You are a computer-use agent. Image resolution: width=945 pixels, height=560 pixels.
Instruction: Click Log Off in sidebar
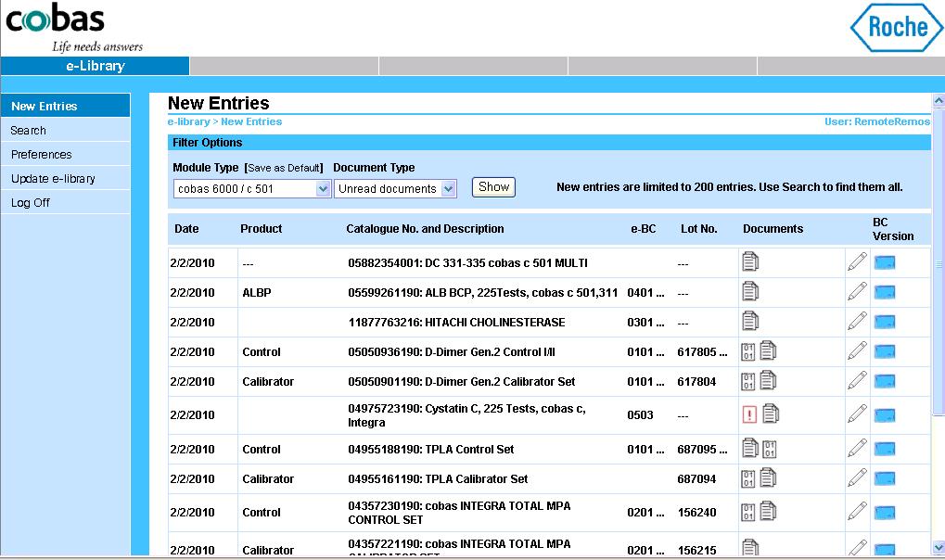(65, 202)
